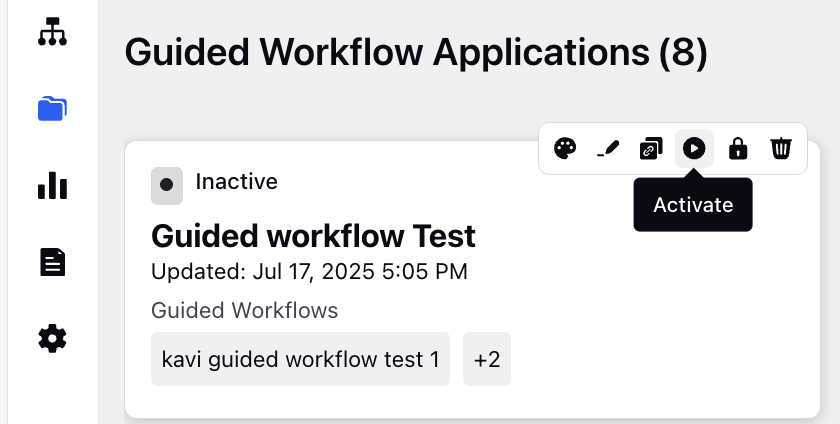Select the kavi guided workflow test 1 chip
840x424 pixels.
(x=301, y=359)
